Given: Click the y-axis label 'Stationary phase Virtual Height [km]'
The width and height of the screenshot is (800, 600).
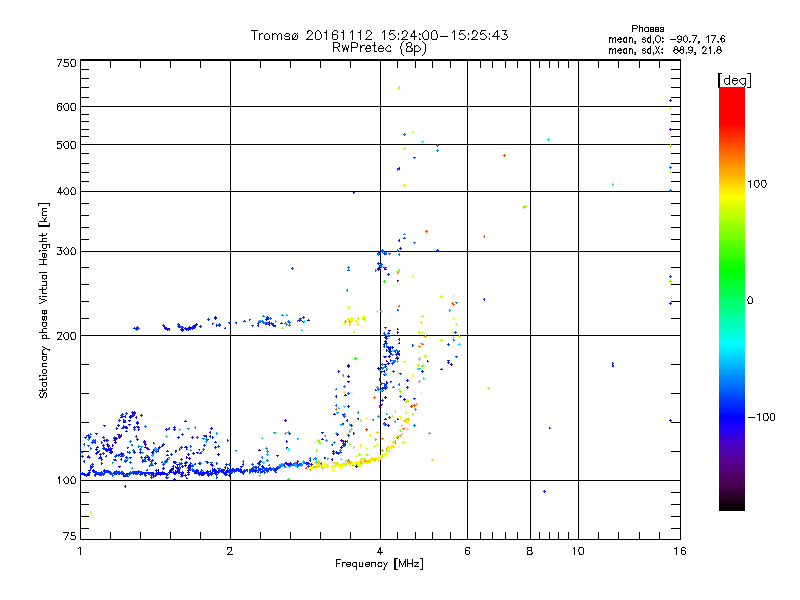Looking at the screenshot, I should click(x=44, y=301).
